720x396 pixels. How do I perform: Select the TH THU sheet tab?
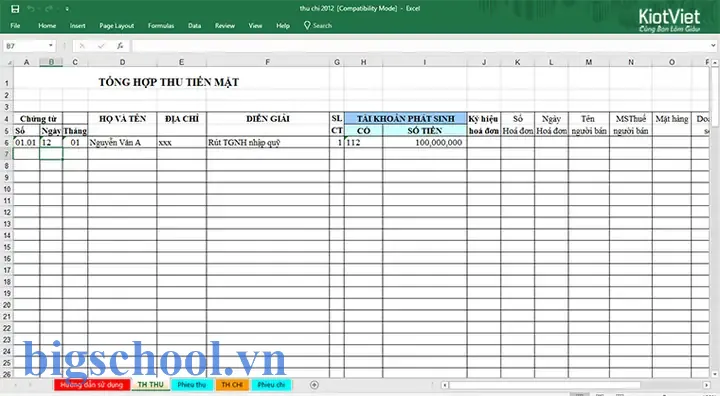pyautogui.click(x=150, y=385)
